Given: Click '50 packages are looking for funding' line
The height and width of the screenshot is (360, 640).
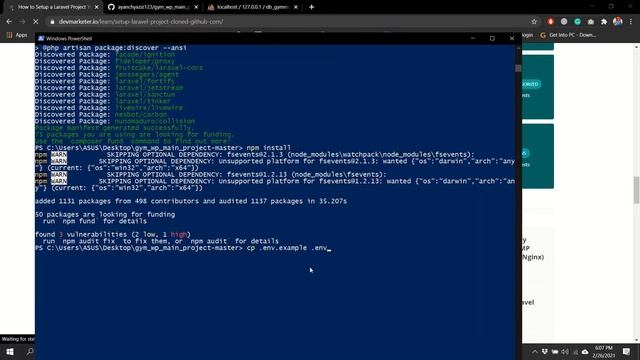Looking at the screenshot, I should pyautogui.click(x=105, y=215).
